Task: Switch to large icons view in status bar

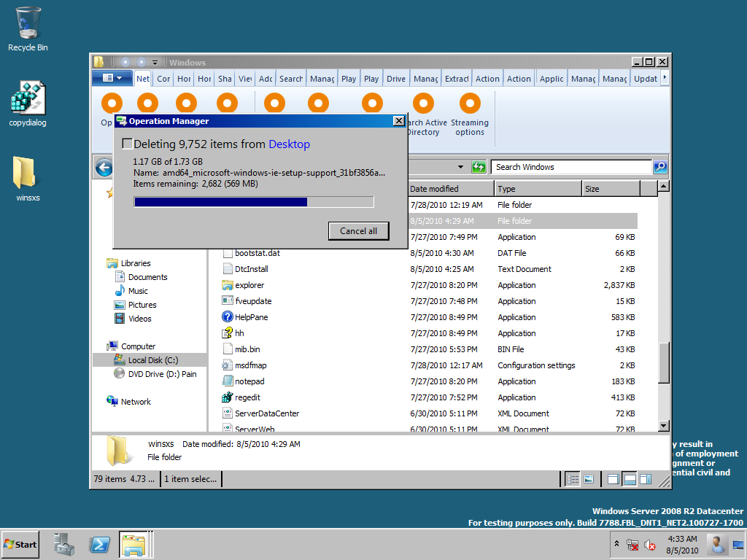Action: pos(589,479)
